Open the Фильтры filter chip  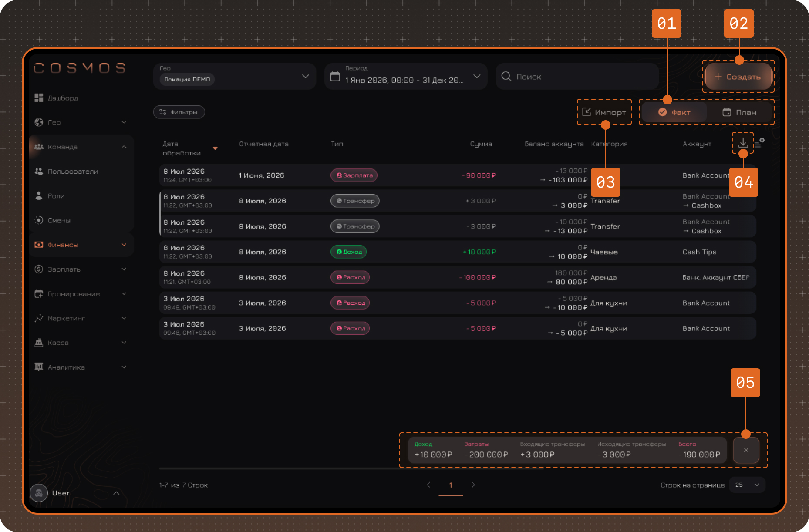click(x=179, y=112)
